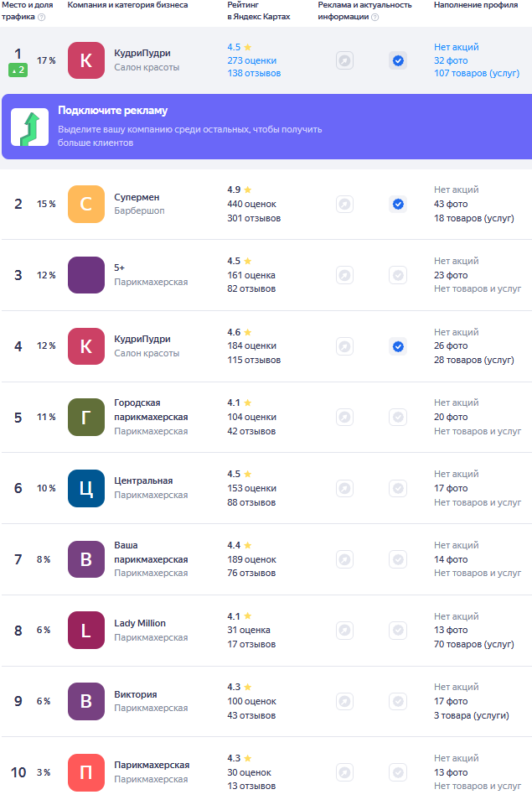Click '70 товаров (услуг)' in Lady Million row
The height and width of the screenshot is (805, 532).
(x=473, y=644)
